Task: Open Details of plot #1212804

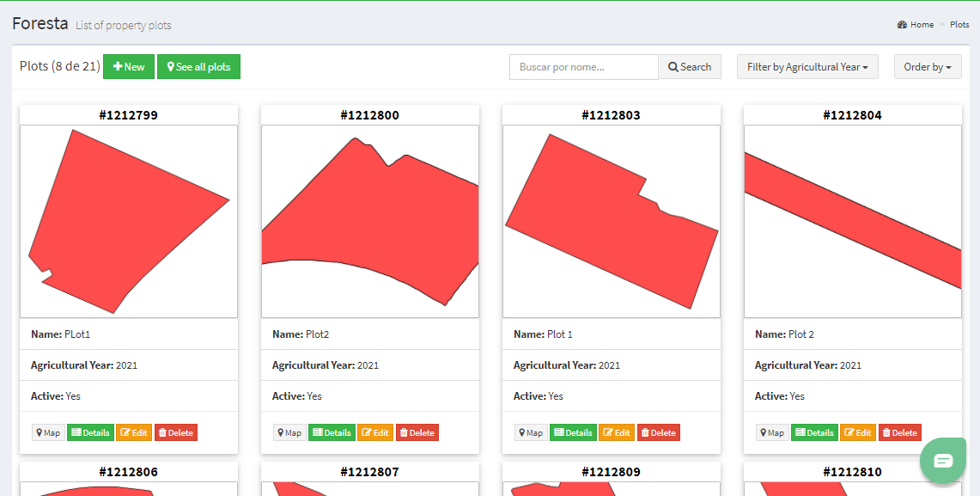Action: click(x=814, y=433)
